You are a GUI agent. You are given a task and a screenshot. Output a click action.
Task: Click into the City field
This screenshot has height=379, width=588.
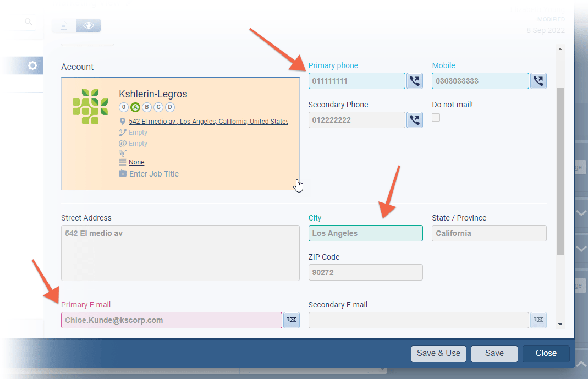coord(365,233)
